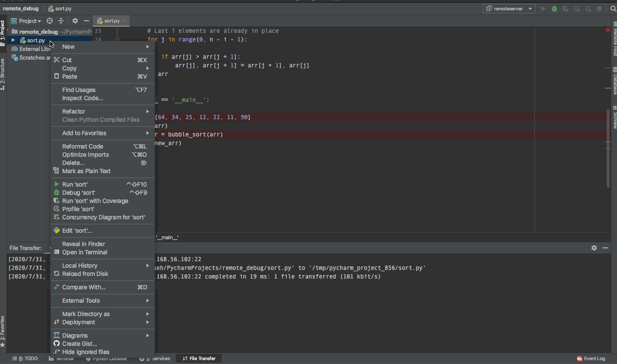This screenshot has width=617, height=364.
Task: Select Reveal in Finder
Action: click(x=102, y=244)
